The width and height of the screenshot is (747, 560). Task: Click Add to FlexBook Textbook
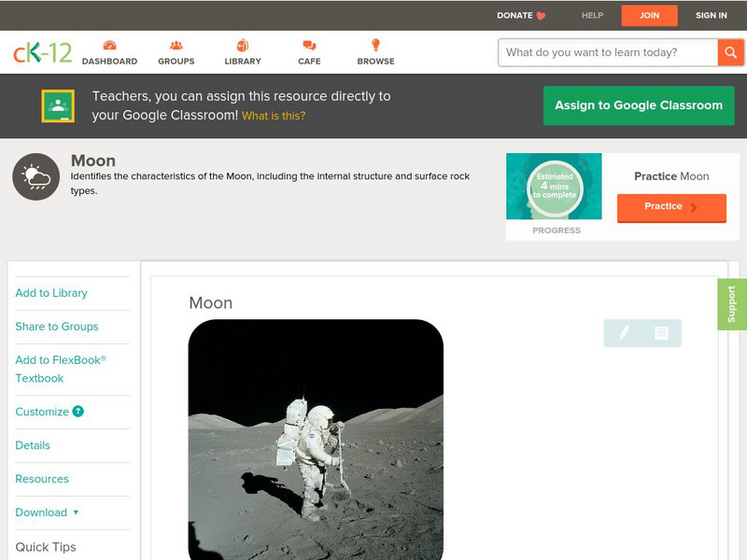click(x=61, y=369)
